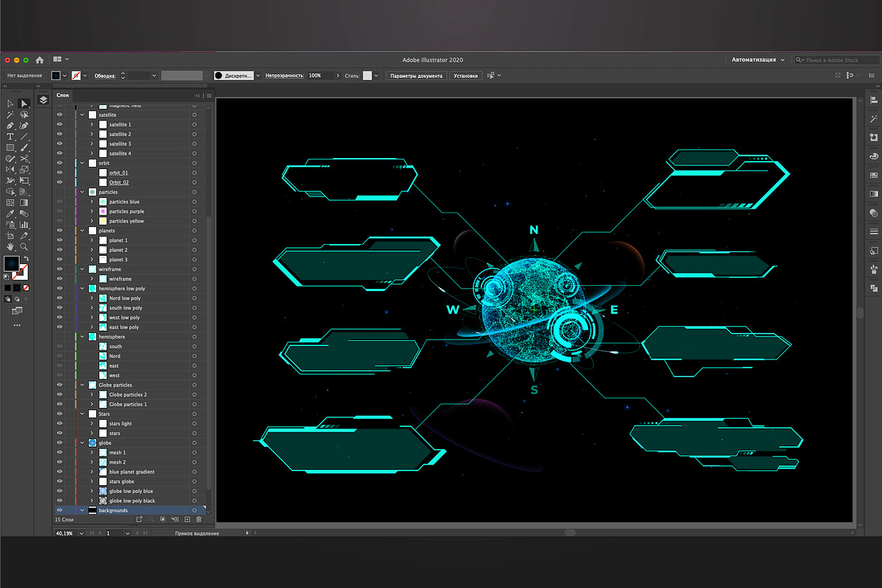Open the zoom level 40,19% dropdown arrow

coord(82,533)
